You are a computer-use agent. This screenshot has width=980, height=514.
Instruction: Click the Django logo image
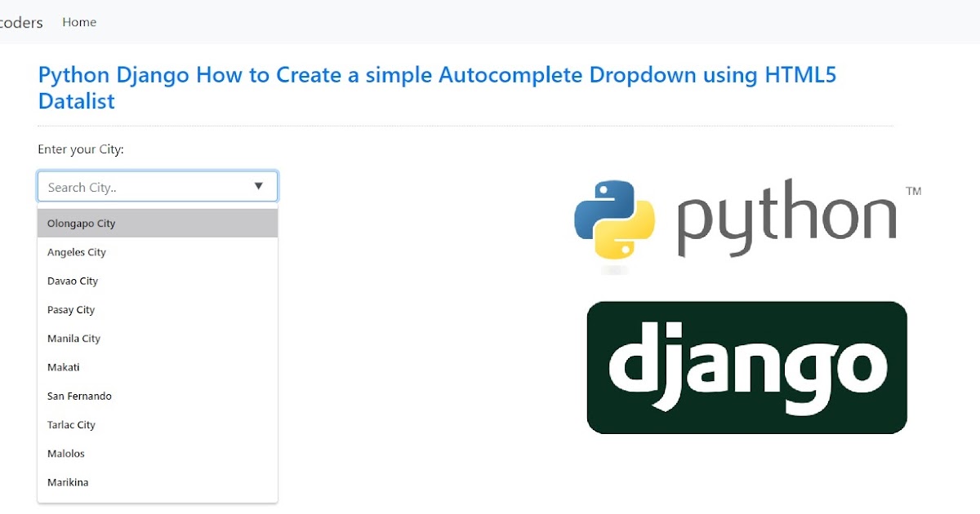pos(746,366)
